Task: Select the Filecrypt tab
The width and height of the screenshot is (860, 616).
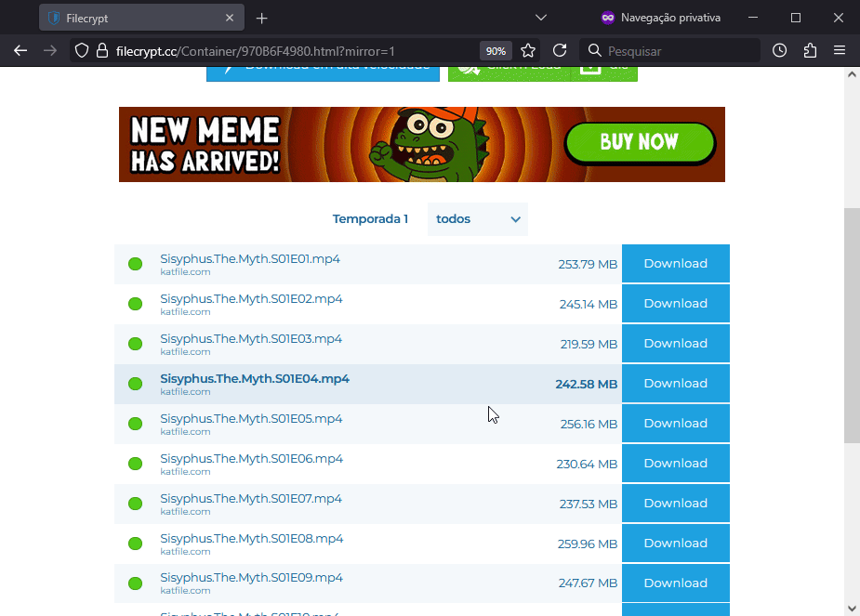Action: point(141,18)
